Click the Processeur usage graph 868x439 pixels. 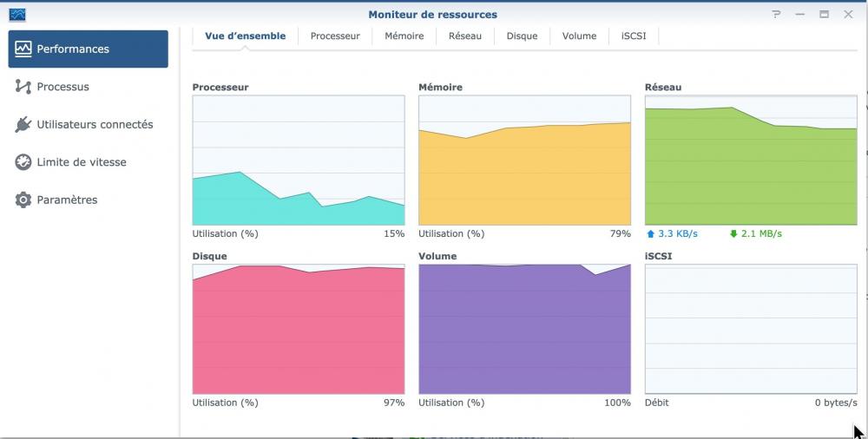coord(299,161)
